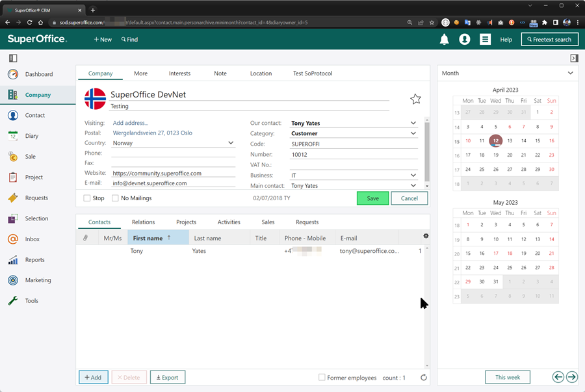Toggle Former employees checkbox
This screenshot has width=585, height=392.
click(322, 378)
